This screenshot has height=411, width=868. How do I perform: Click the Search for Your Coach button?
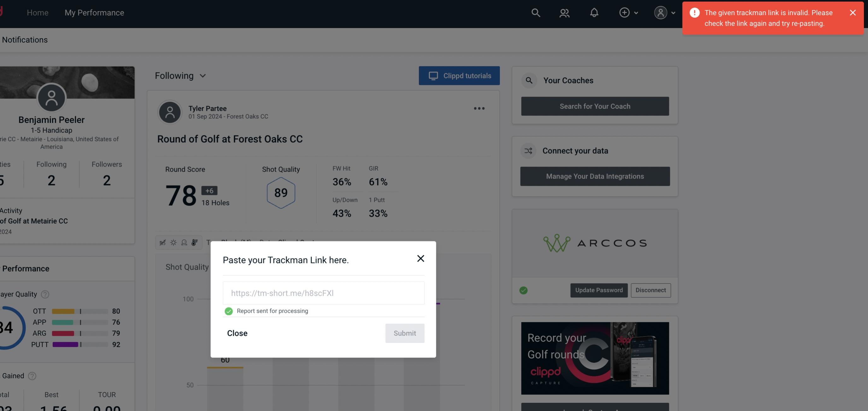point(595,106)
